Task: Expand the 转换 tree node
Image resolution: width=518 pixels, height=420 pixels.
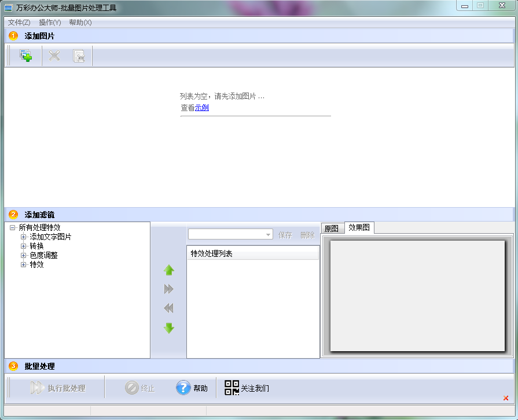Action: coord(24,246)
